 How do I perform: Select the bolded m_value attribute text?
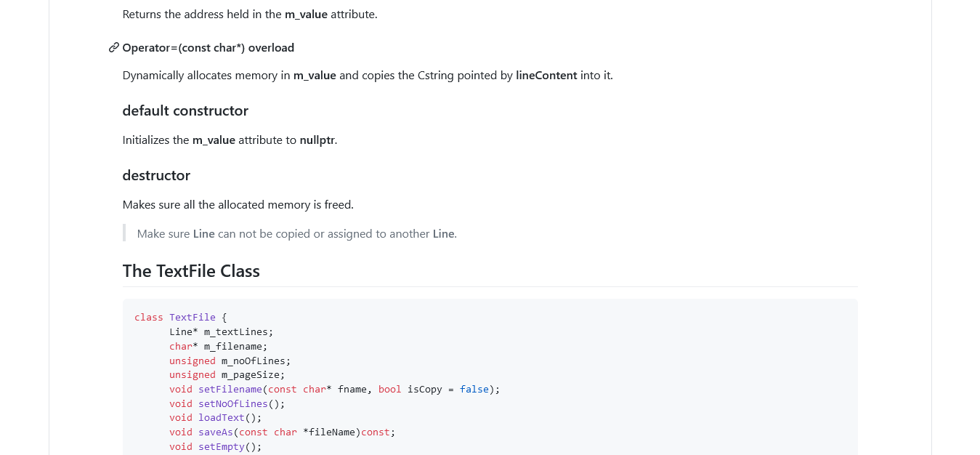click(x=307, y=14)
